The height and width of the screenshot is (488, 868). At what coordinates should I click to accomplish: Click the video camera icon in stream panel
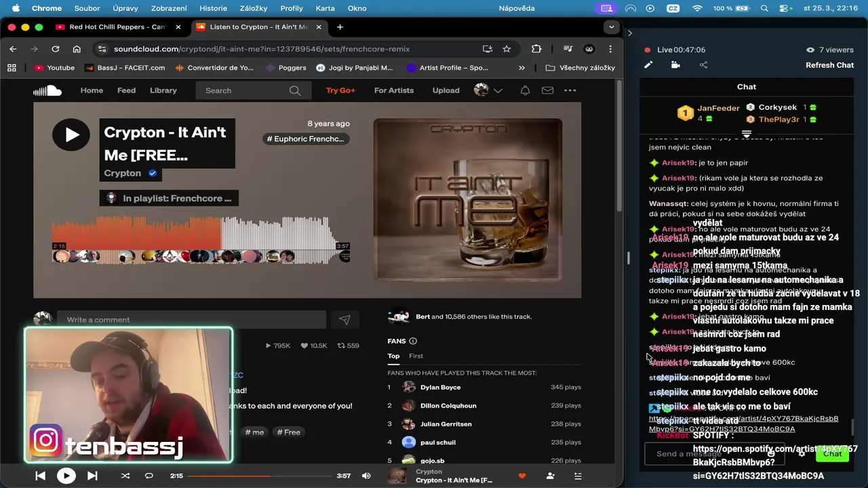click(x=675, y=65)
